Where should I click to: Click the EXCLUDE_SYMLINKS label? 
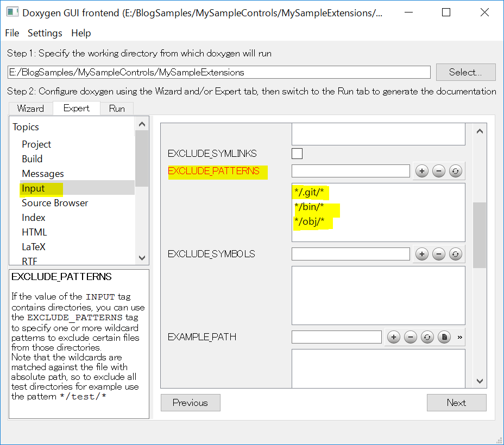pos(212,154)
